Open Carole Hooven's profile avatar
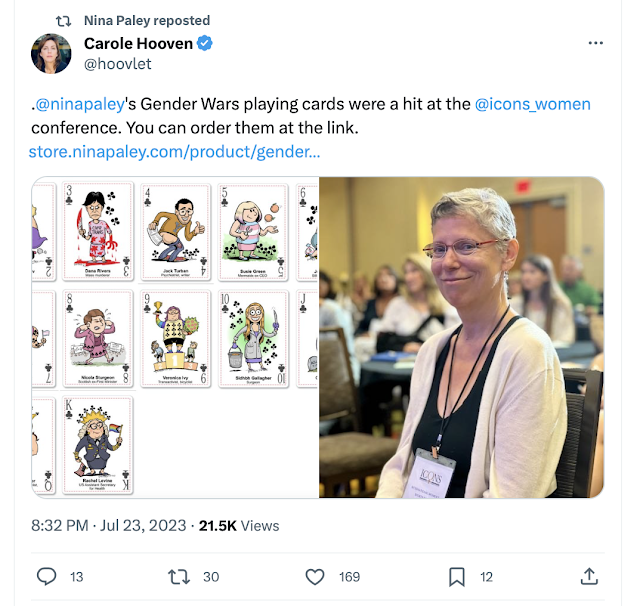This screenshot has height=606, width=640. click(51, 53)
